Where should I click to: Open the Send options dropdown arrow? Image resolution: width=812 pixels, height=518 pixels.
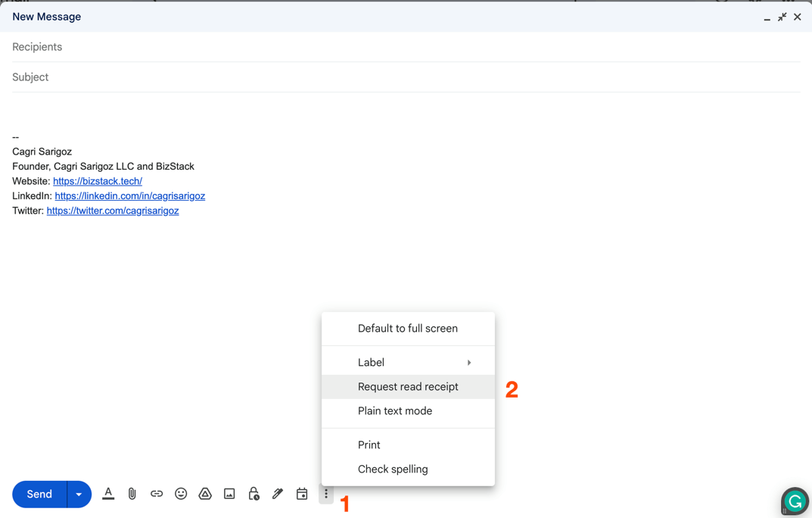78,494
